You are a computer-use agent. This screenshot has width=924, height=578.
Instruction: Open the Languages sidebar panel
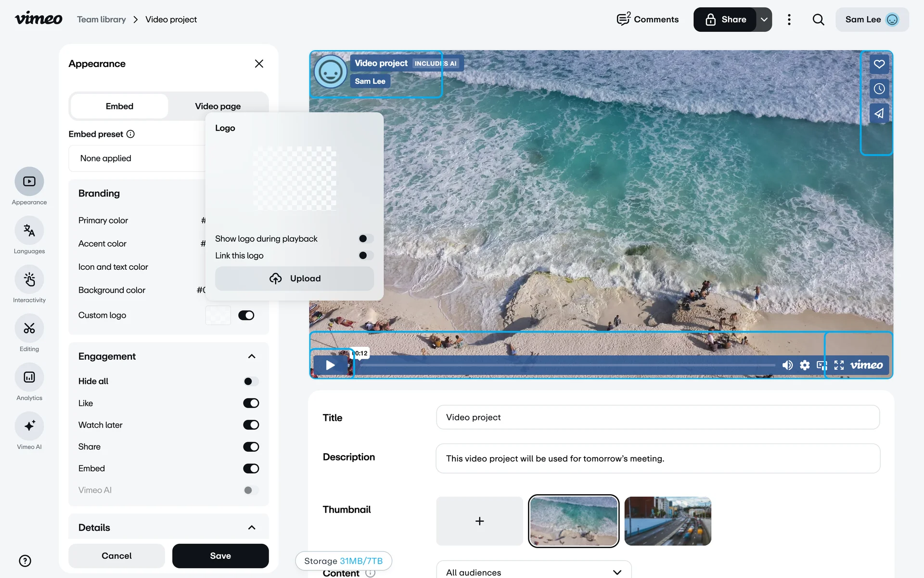(x=29, y=231)
